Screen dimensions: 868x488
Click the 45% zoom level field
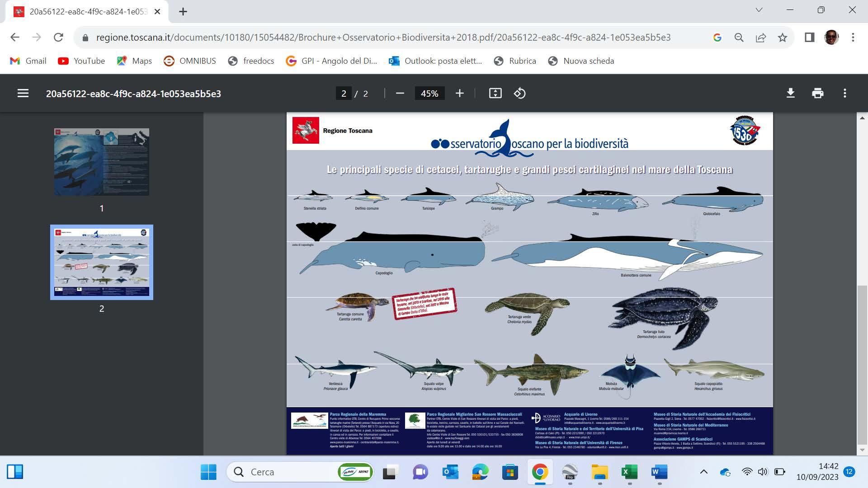tap(429, 94)
